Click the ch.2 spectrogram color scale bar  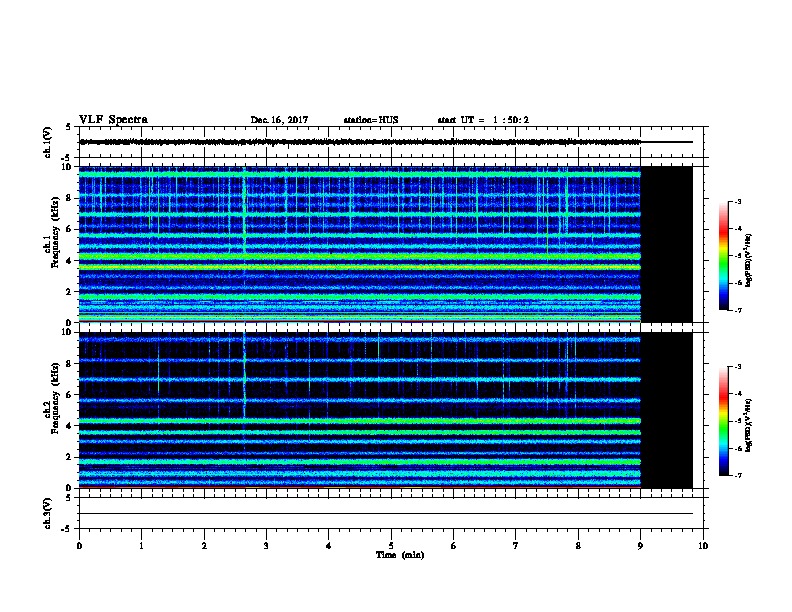(x=723, y=421)
